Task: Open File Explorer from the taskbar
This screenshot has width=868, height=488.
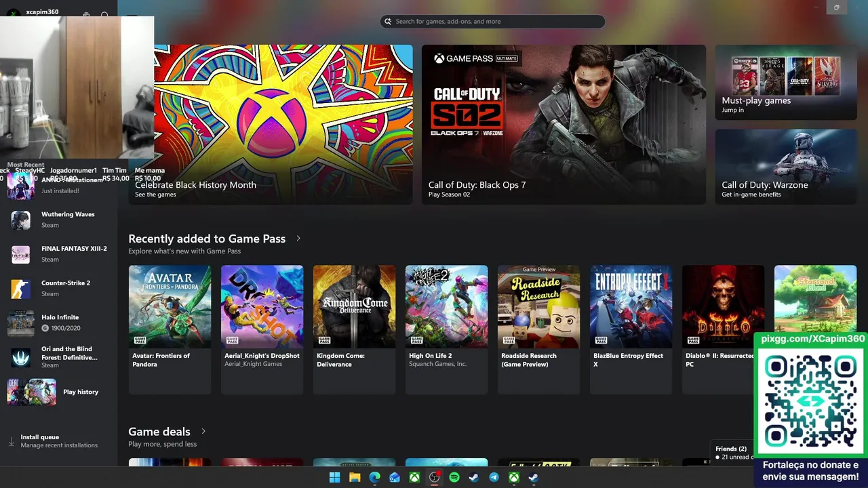Action: point(355,477)
